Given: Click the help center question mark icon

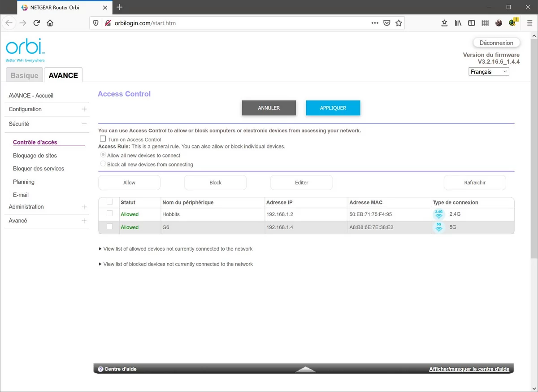Looking at the screenshot, I should click(x=100, y=369).
